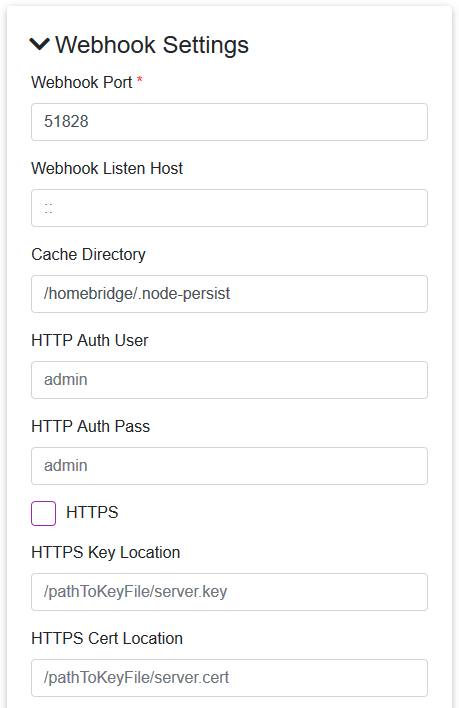Click the HTTPS Cert Location label

(107, 638)
